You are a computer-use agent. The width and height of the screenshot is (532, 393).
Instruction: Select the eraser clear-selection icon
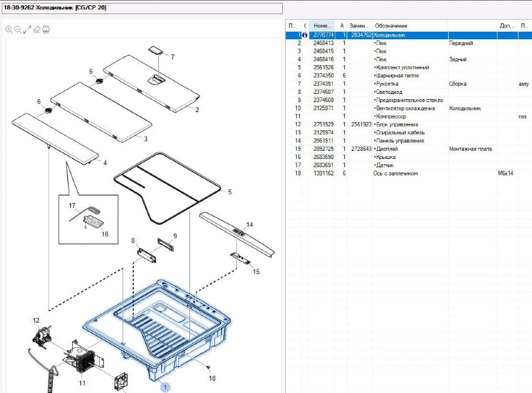coord(37,29)
